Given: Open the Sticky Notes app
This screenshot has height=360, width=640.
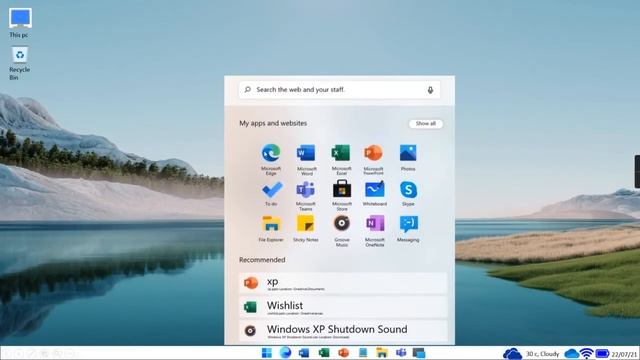Looking at the screenshot, I should 305,224.
